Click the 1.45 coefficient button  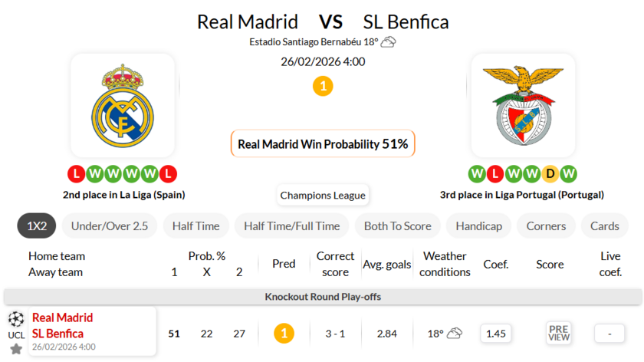[x=496, y=333]
